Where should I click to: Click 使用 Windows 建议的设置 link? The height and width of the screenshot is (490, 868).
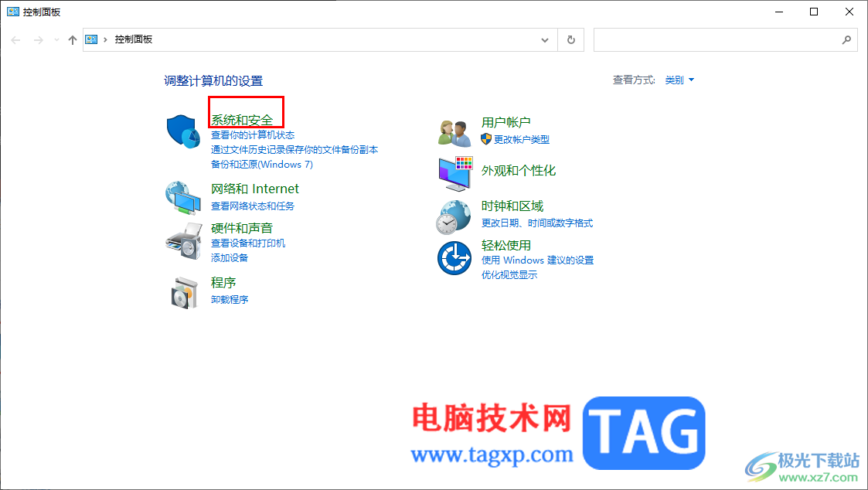(537, 260)
